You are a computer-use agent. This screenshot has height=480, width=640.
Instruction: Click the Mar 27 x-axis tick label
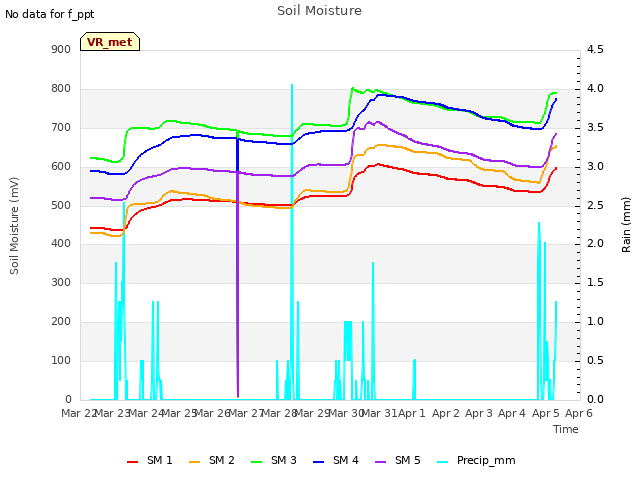coord(246,413)
